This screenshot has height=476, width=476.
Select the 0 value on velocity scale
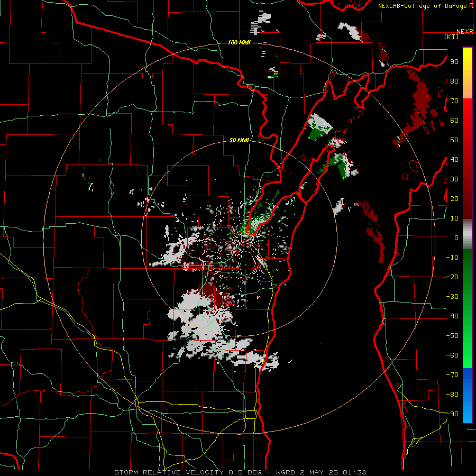coord(456,238)
